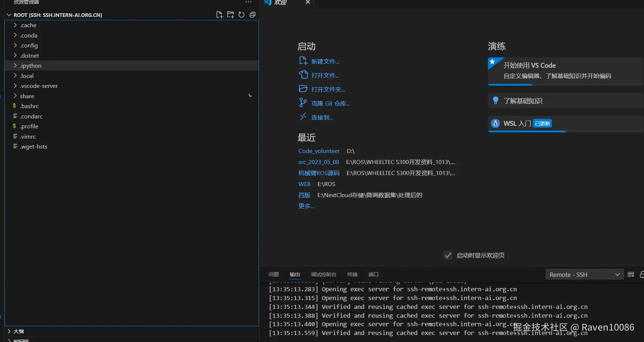Collapse the ROOT SSH workspace section
This screenshot has height=342, width=644.
9,15
